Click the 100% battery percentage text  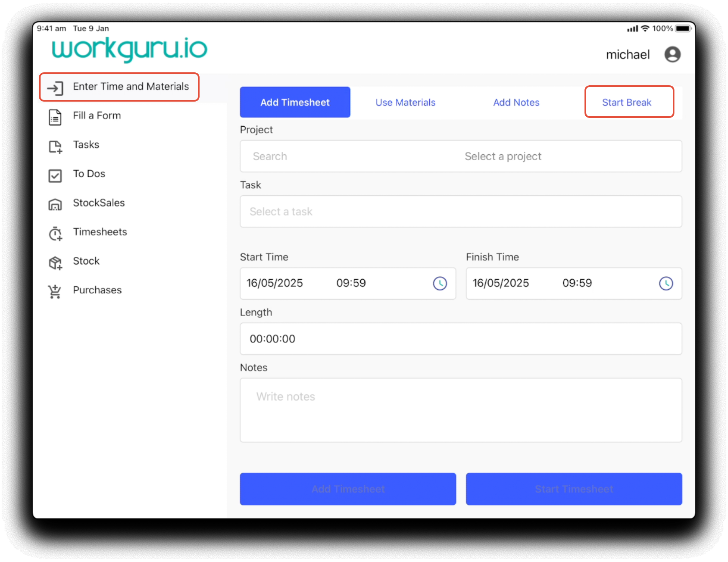tap(662, 28)
